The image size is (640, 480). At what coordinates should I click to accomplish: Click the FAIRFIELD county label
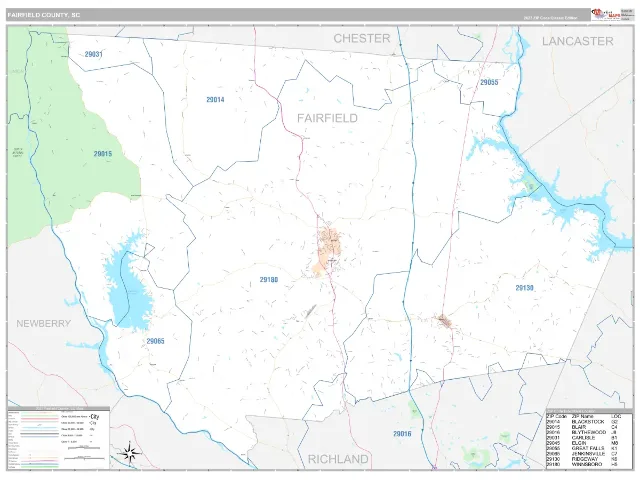tap(327, 118)
